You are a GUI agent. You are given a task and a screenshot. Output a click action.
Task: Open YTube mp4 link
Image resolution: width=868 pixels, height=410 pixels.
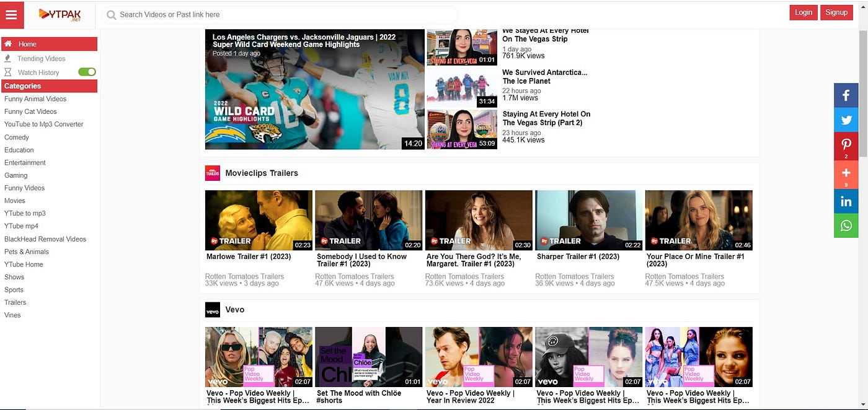(x=21, y=226)
